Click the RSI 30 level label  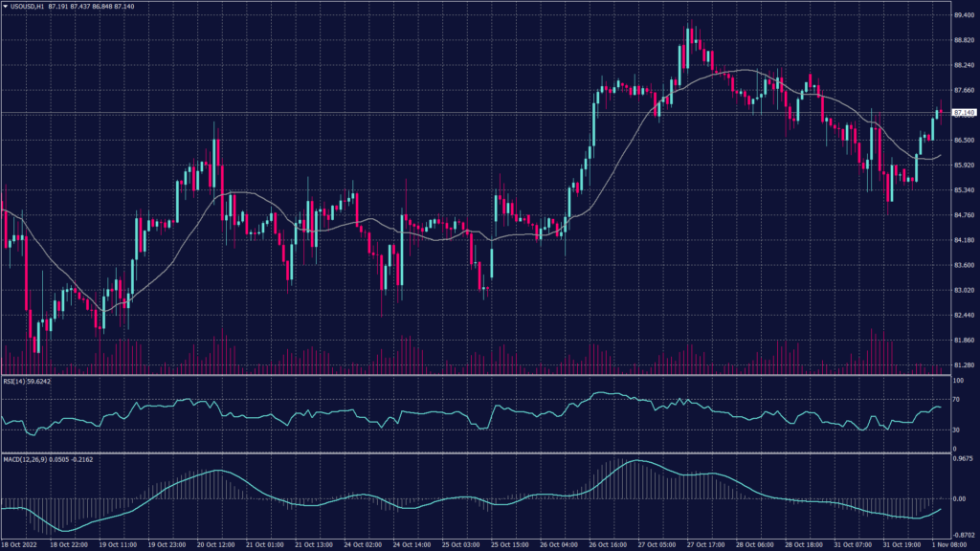[957, 430]
